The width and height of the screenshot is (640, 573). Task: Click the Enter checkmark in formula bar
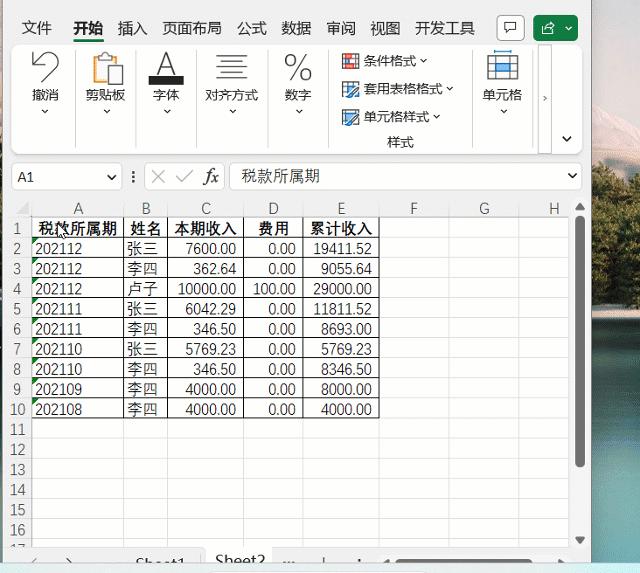[x=184, y=177]
